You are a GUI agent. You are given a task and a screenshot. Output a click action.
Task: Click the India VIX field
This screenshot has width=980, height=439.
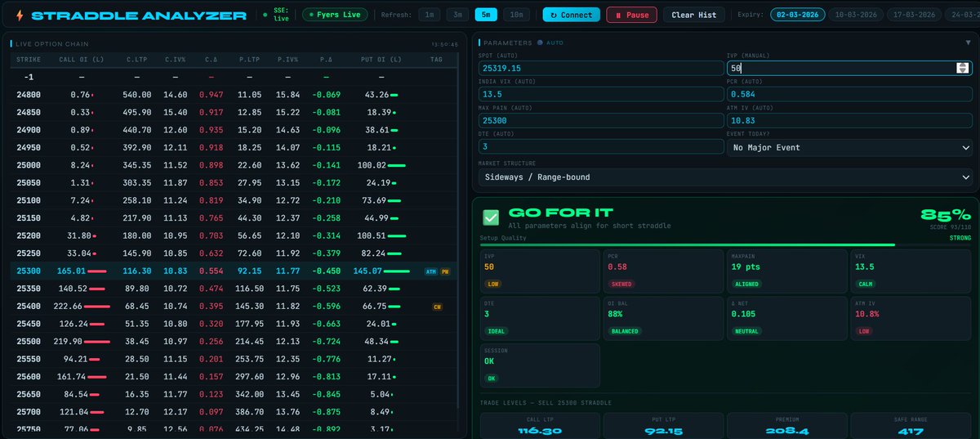600,94
